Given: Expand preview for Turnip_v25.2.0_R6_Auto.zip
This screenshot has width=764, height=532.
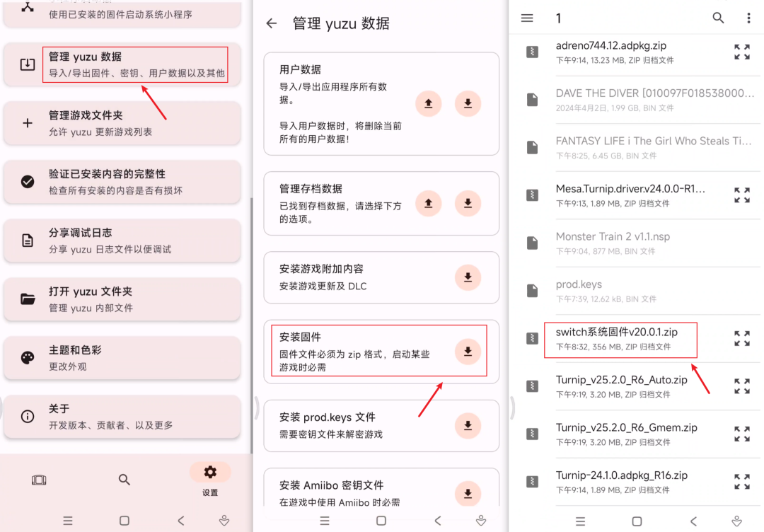Looking at the screenshot, I should (741, 386).
